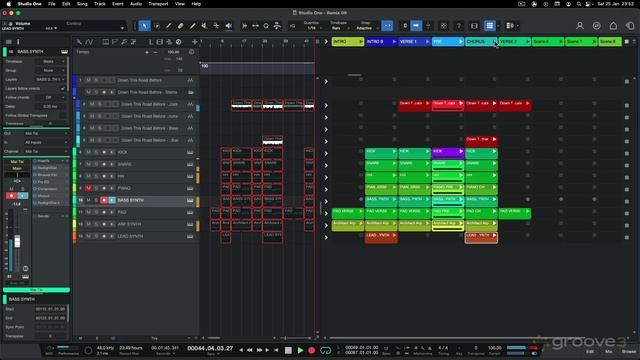Open the inspector Channel dropdown
640x360 pixels.
(46, 151)
